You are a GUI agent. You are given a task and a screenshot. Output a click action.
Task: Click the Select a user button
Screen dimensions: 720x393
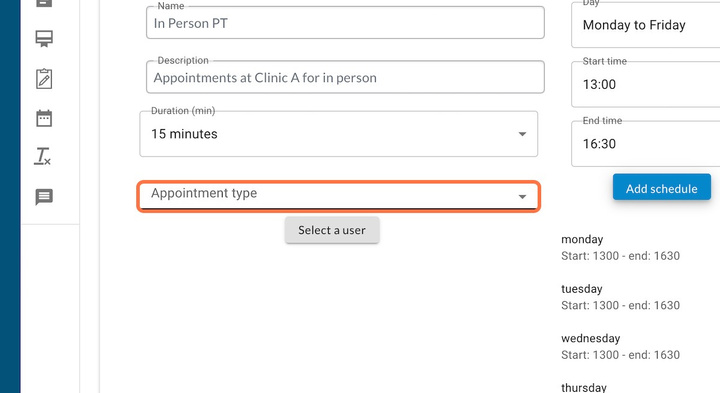332,230
